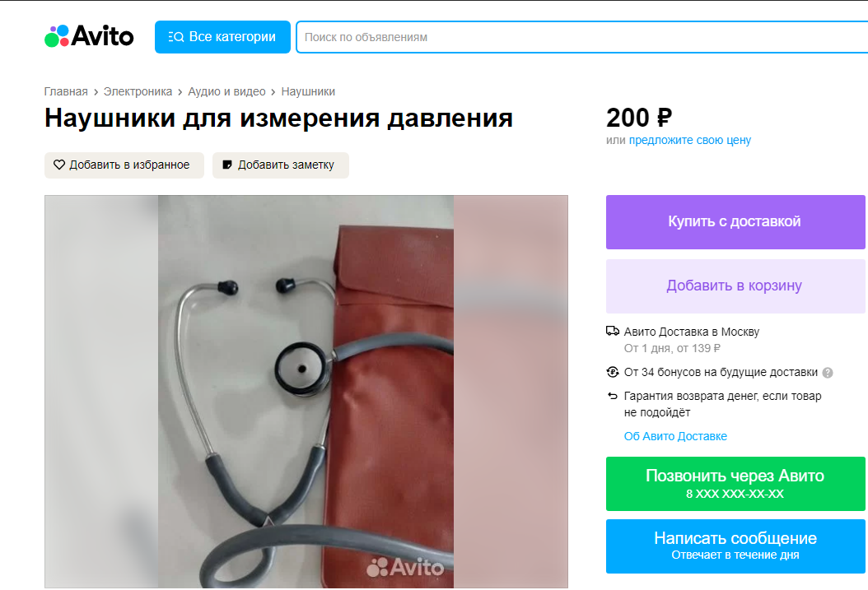
Task: Click the предложите свою цену link
Action: 690,141
